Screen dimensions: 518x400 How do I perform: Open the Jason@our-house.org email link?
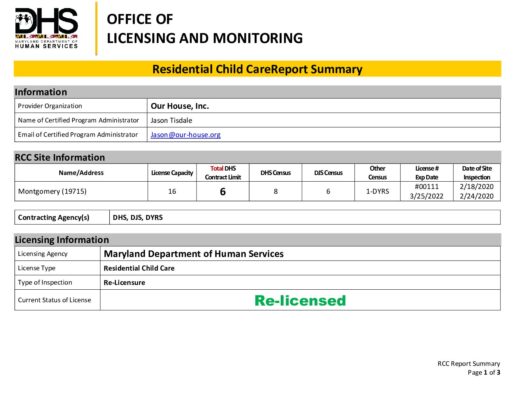[x=185, y=135]
